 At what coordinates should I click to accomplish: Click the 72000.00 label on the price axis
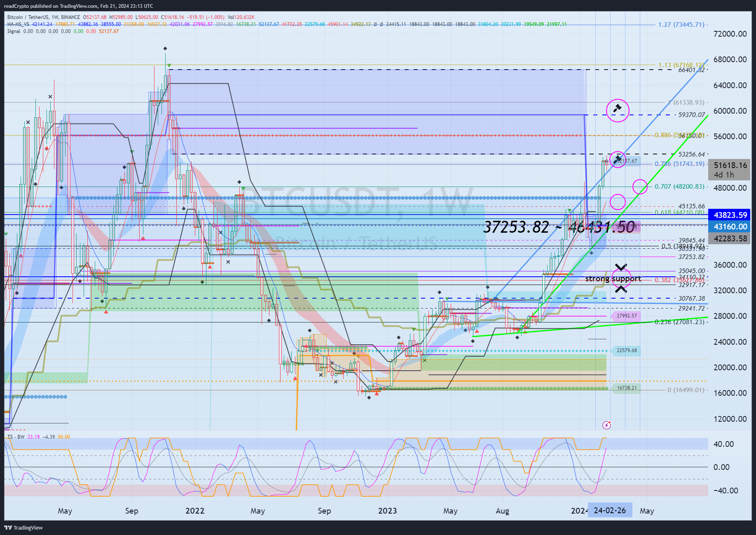730,34
